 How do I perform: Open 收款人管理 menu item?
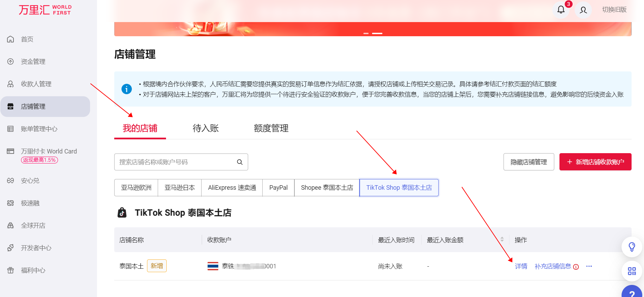[x=36, y=84]
